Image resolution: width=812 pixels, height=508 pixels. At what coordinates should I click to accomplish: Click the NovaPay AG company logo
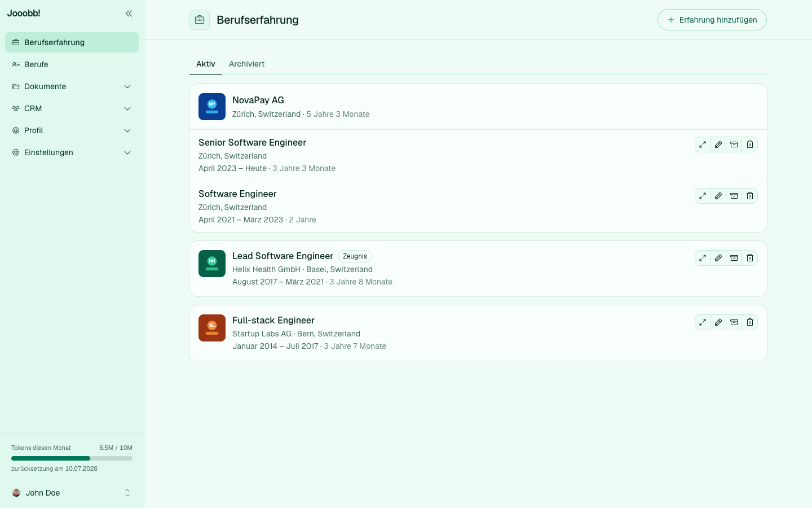point(212,107)
